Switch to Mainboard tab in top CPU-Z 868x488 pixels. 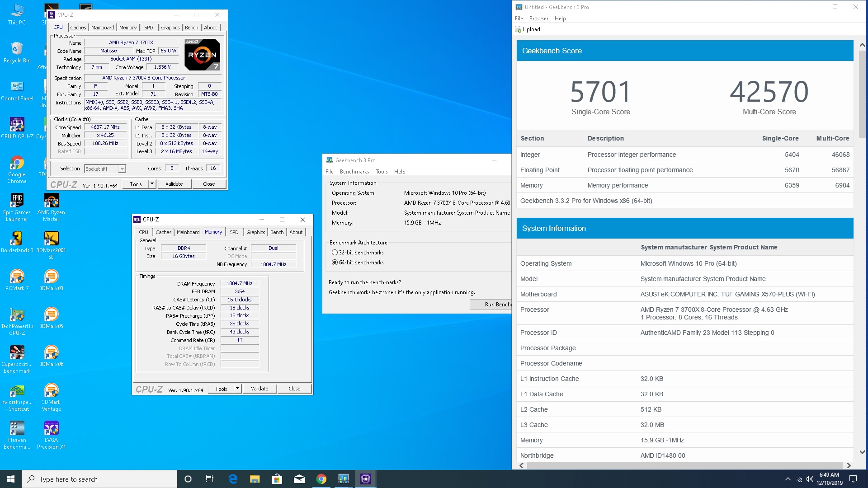103,28
